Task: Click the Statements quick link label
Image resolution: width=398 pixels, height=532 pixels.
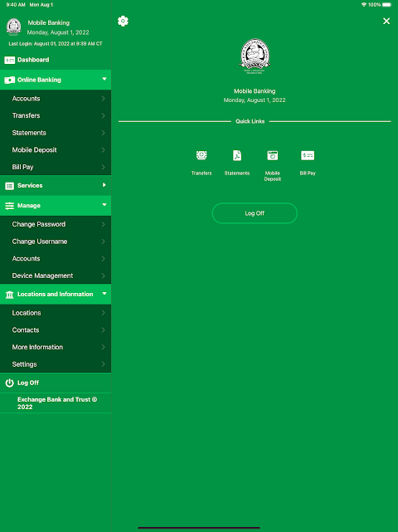Action: (237, 173)
